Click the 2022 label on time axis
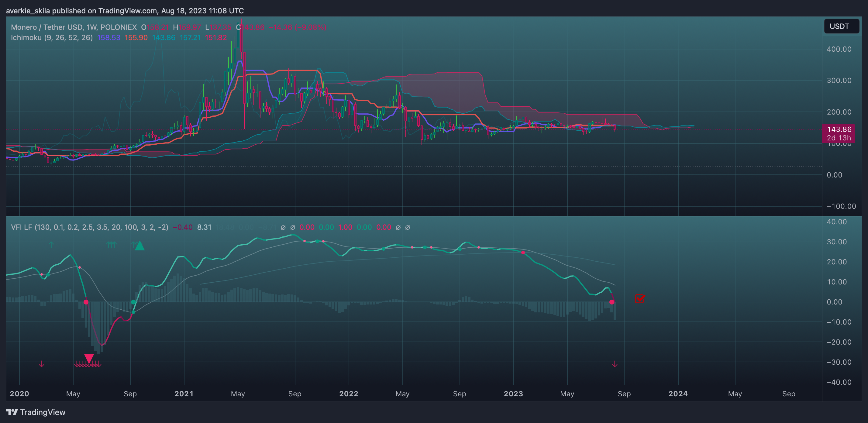This screenshot has width=868, height=423. tap(349, 394)
